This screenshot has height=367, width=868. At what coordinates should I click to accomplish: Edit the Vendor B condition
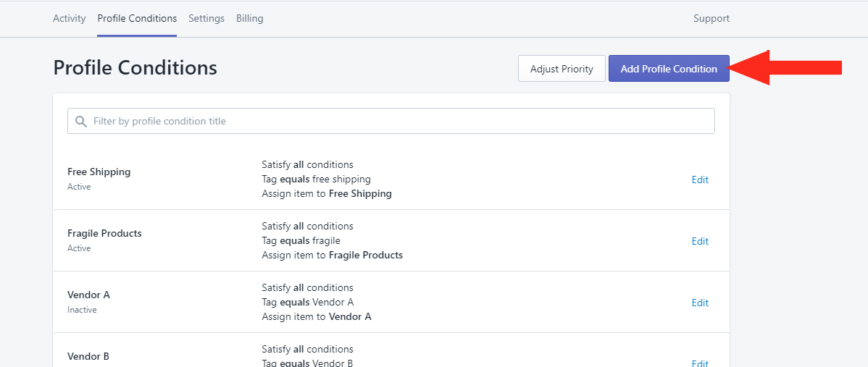pyautogui.click(x=700, y=363)
